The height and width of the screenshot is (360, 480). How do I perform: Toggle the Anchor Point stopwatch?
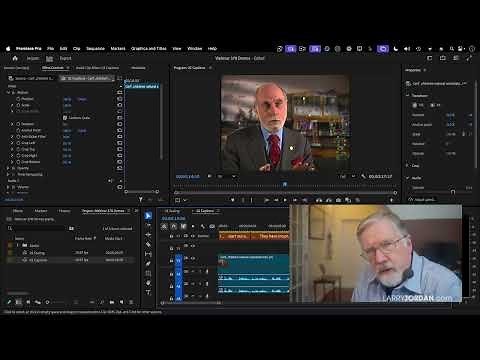click(x=18, y=130)
